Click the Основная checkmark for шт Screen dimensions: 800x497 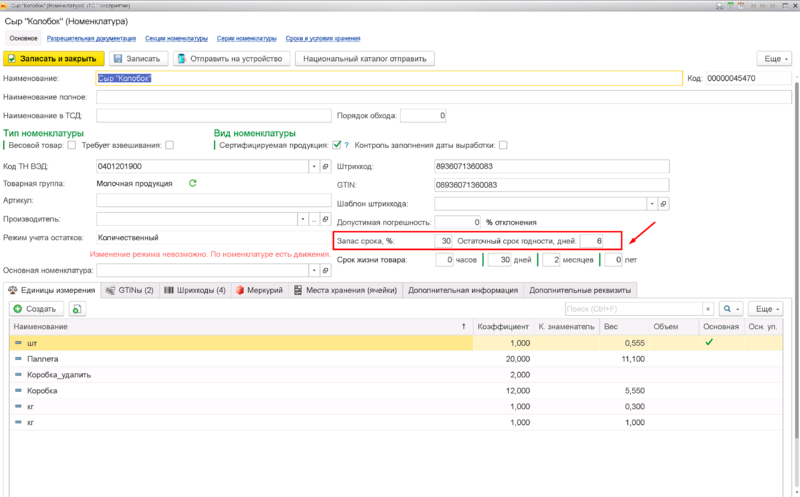point(709,342)
